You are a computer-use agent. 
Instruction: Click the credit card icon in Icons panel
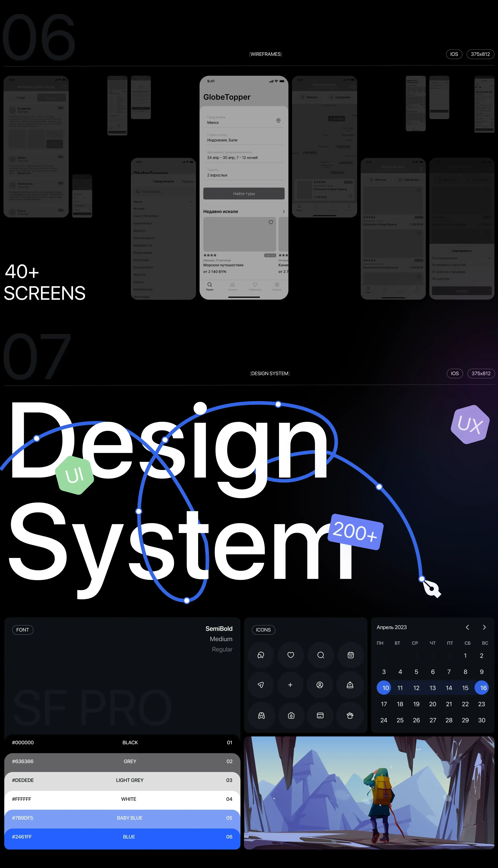pyautogui.click(x=320, y=716)
